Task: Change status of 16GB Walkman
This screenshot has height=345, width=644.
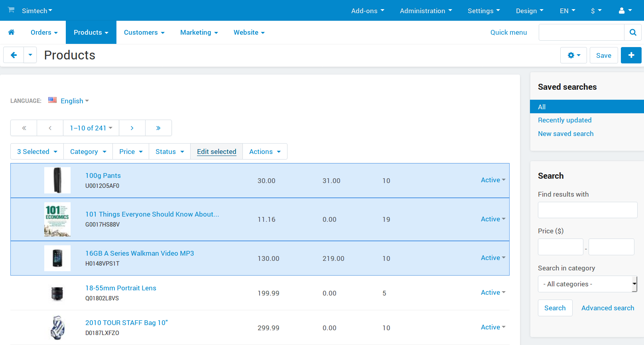Action: 493,258
